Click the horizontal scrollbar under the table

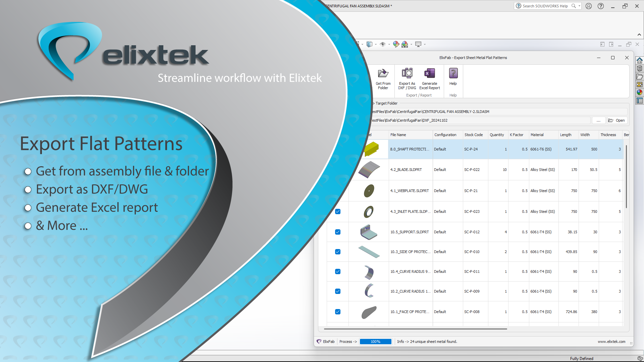click(x=415, y=329)
